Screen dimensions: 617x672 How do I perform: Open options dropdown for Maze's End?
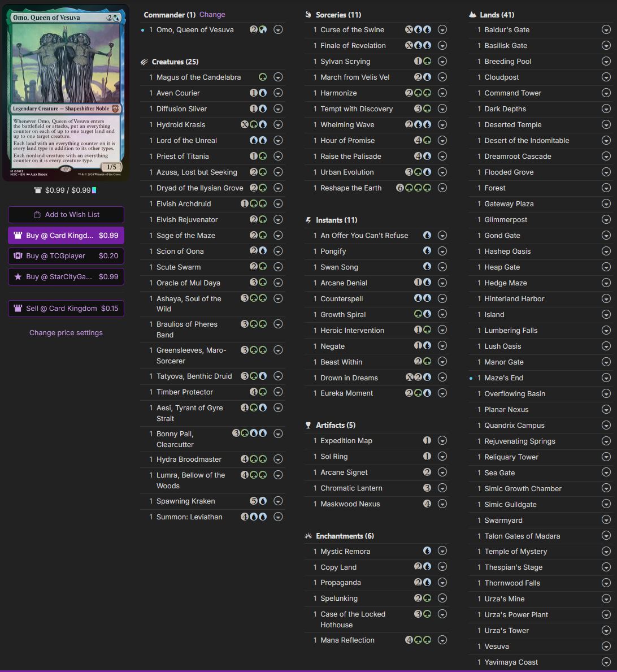606,378
